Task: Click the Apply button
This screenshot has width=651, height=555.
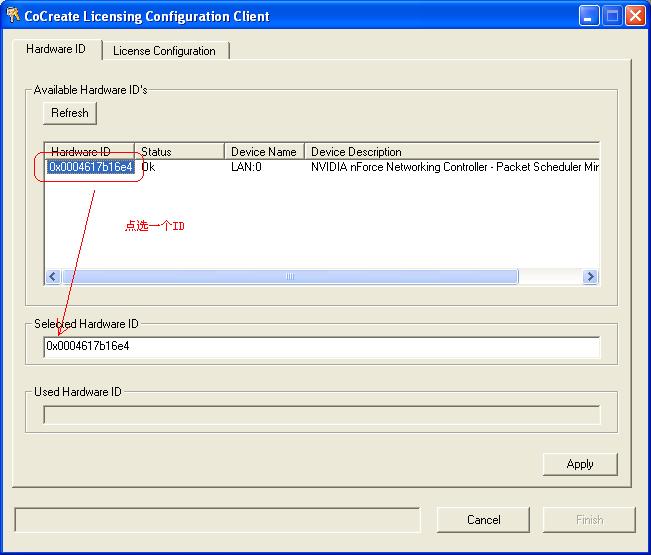Action: click(580, 464)
